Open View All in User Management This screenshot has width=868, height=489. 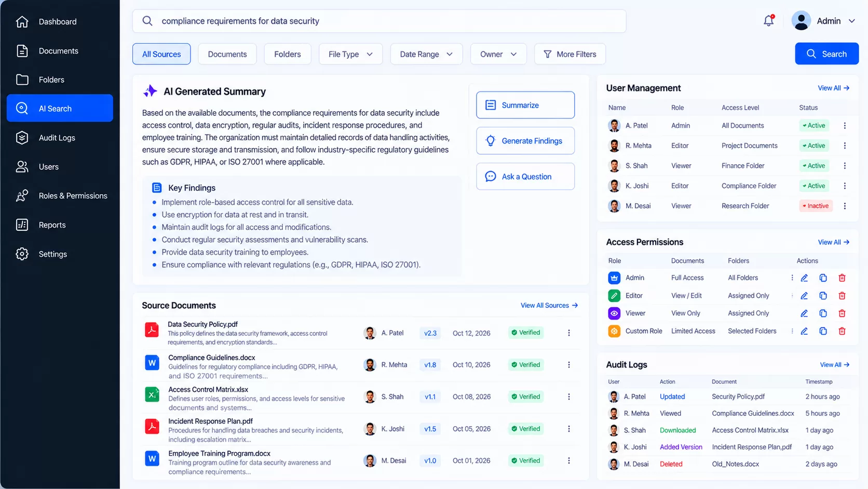click(834, 88)
